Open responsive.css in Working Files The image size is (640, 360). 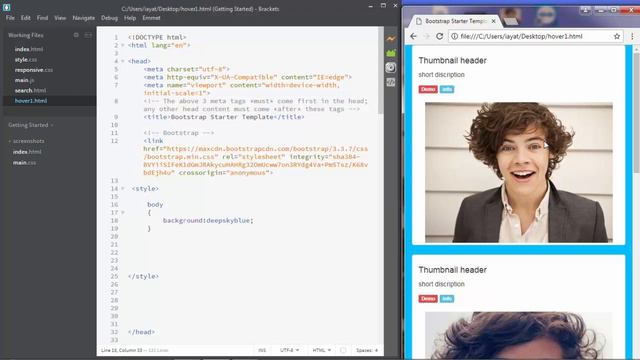33,70
